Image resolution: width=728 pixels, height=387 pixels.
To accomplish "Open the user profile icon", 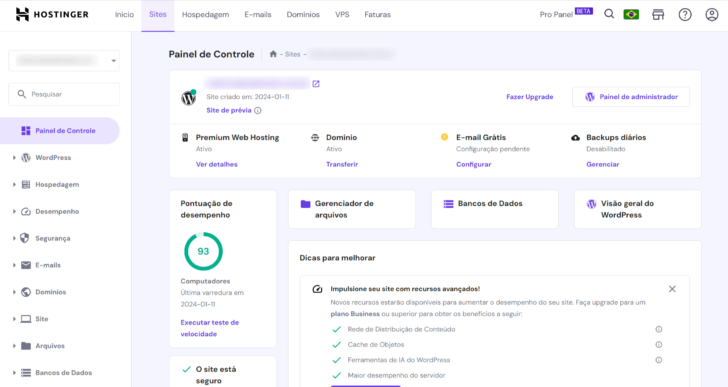I will click(712, 14).
